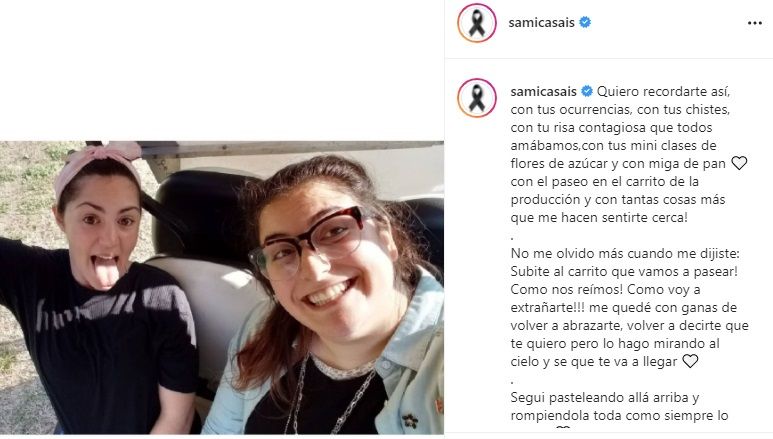Image resolution: width=773 pixels, height=439 pixels.
Task: Open samicasais profile from the caption username
Action: point(543,92)
